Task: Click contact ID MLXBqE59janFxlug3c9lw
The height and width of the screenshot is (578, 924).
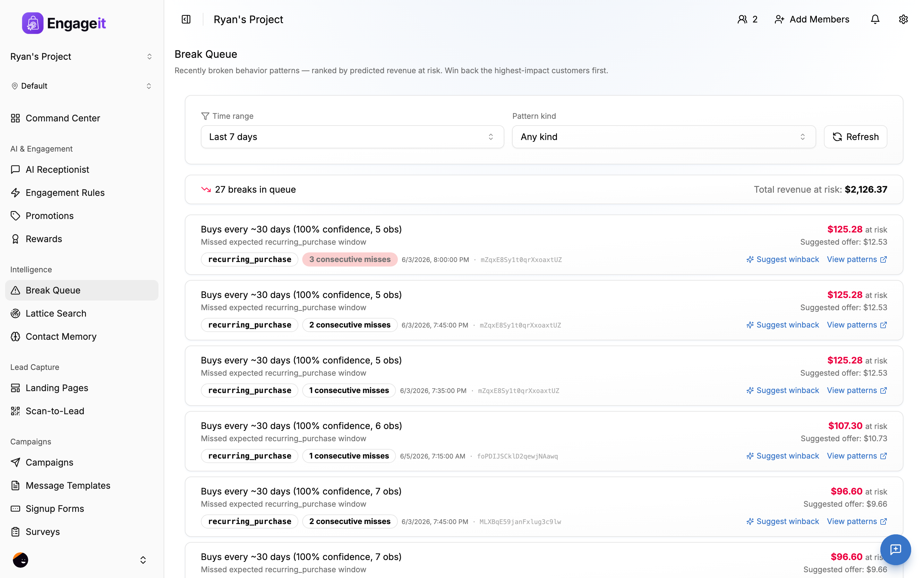Action: (x=520, y=522)
